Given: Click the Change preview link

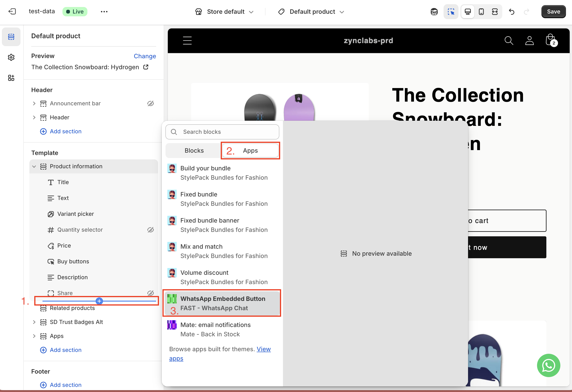Looking at the screenshot, I should pyautogui.click(x=145, y=56).
